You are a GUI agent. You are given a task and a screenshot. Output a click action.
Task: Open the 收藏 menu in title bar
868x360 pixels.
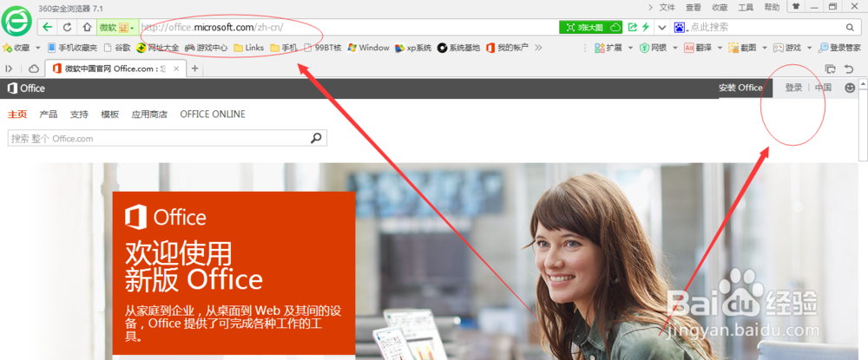(720, 7)
